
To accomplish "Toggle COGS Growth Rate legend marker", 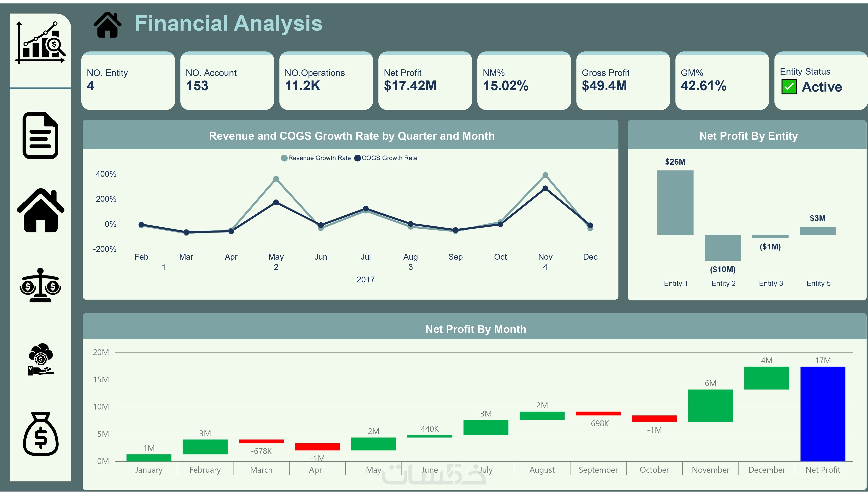I will tap(357, 158).
